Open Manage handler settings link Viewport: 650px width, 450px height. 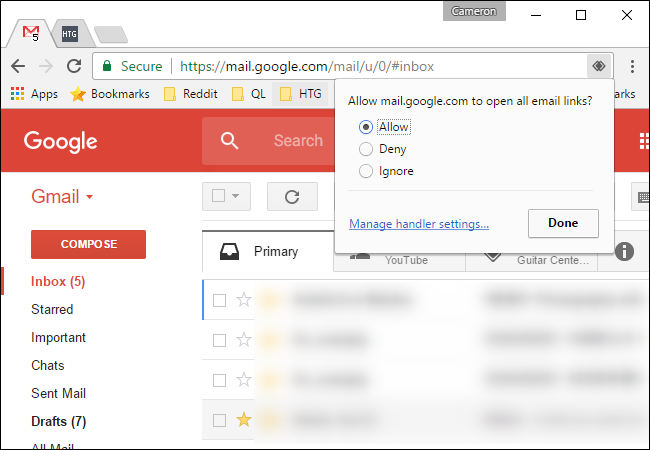click(419, 224)
